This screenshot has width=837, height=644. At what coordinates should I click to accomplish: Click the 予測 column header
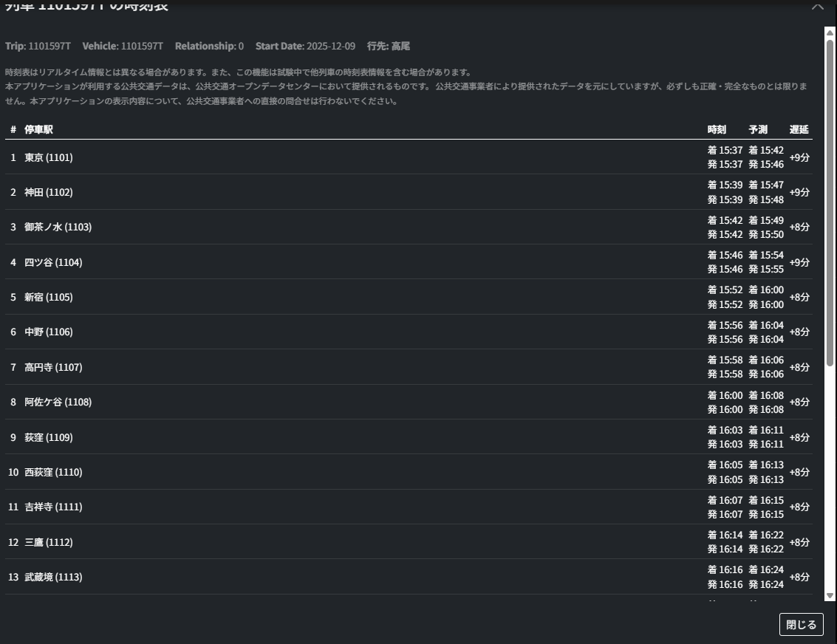[758, 129]
